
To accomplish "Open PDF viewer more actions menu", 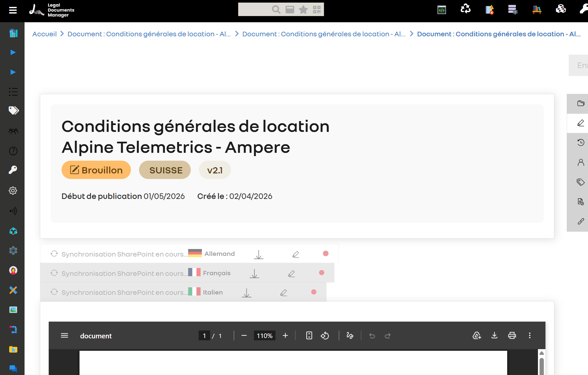I will click(x=529, y=336).
